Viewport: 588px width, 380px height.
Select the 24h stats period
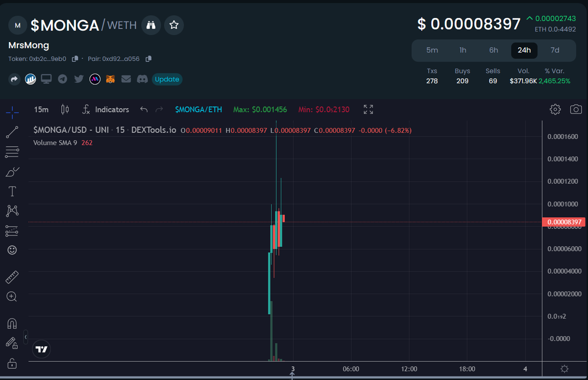point(524,50)
